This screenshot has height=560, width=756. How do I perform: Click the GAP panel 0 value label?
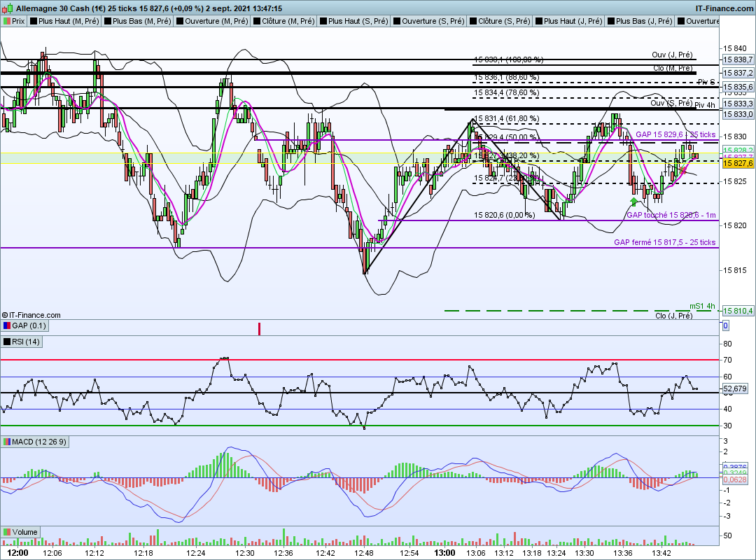click(726, 325)
